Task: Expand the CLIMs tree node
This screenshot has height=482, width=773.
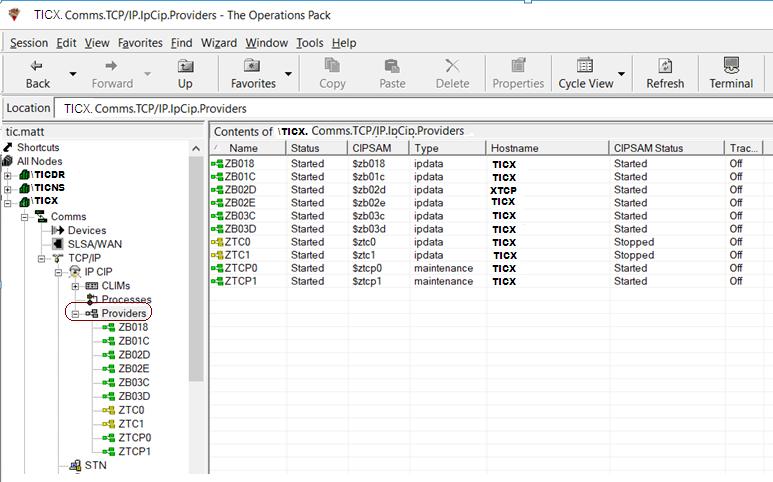Action: (75, 286)
